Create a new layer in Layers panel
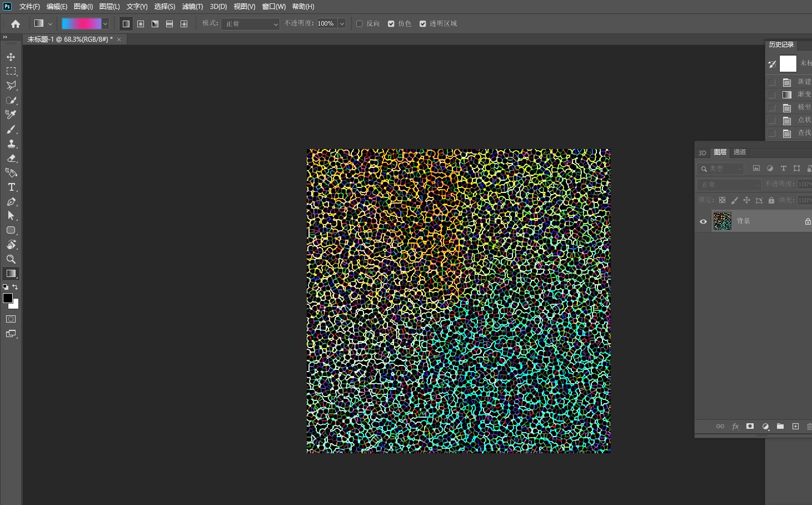The width and height of the screenshot is (812, 505). [795, 426]
